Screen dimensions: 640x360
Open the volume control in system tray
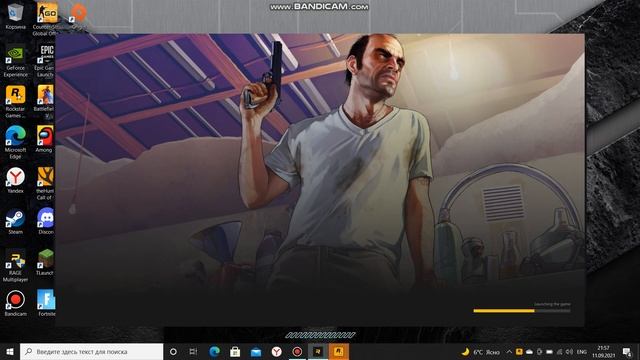coord(569,352)
